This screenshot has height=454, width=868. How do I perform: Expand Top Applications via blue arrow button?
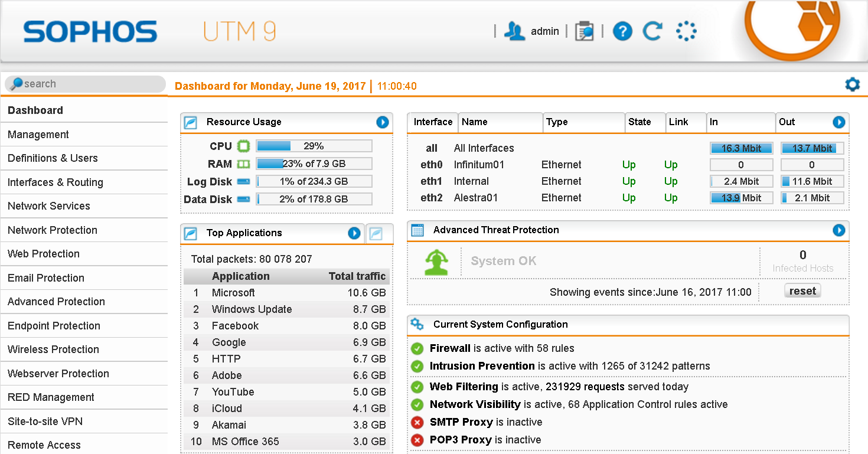click(354, 233)
